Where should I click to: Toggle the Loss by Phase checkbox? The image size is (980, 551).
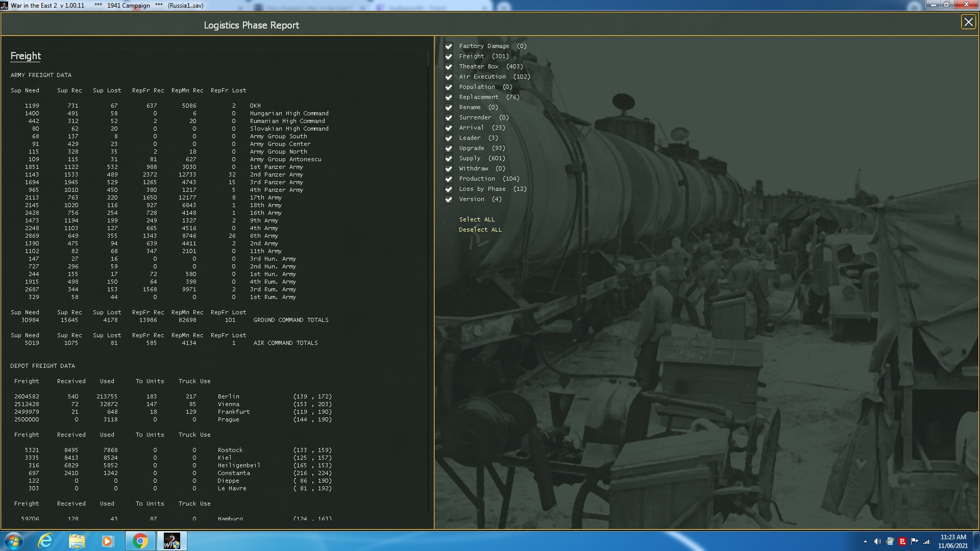[x=449, y=189]
